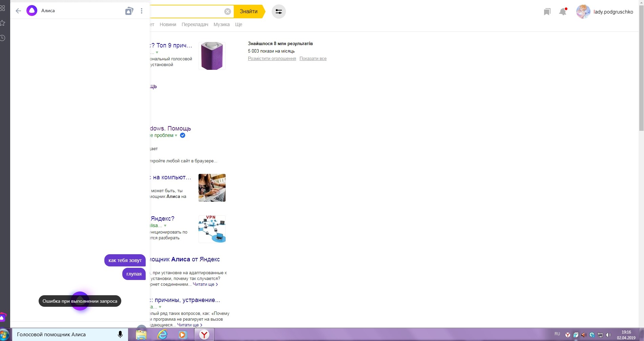Image resolution: width=644 pixels, height=341 pixels.
Task: Open white volume speaker tray icon
Action: [x=608, y=335]
